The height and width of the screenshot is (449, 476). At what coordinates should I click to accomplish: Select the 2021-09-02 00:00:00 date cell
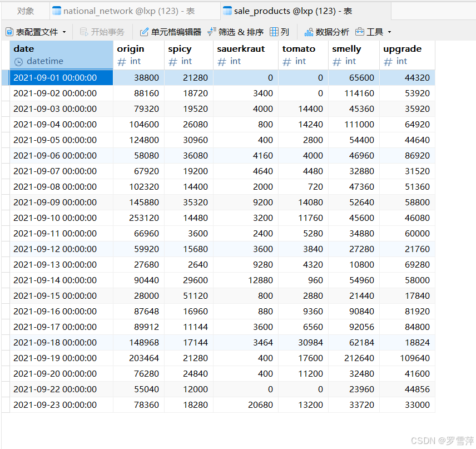[61, 93]
